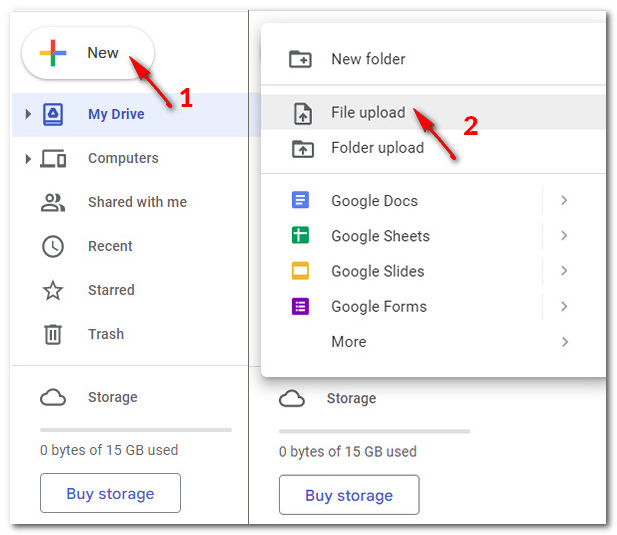Open the Starred star icon

[53, 291]
